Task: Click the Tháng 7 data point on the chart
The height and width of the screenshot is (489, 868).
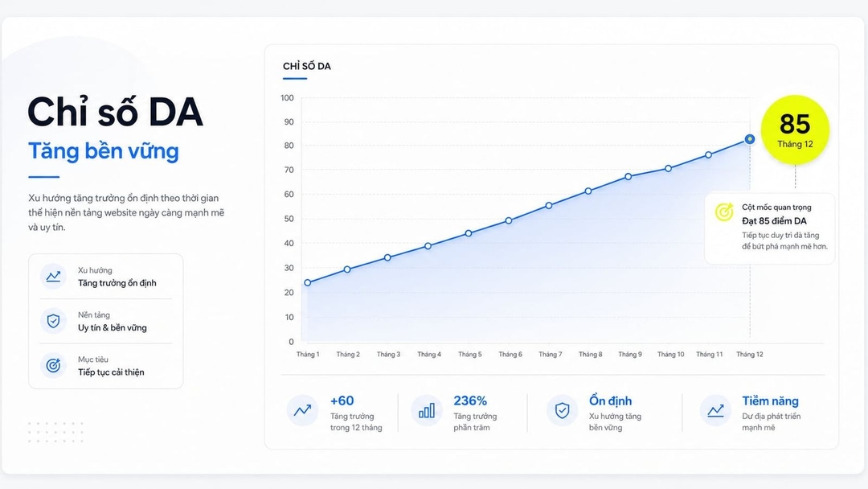Action: pos(549,205)
